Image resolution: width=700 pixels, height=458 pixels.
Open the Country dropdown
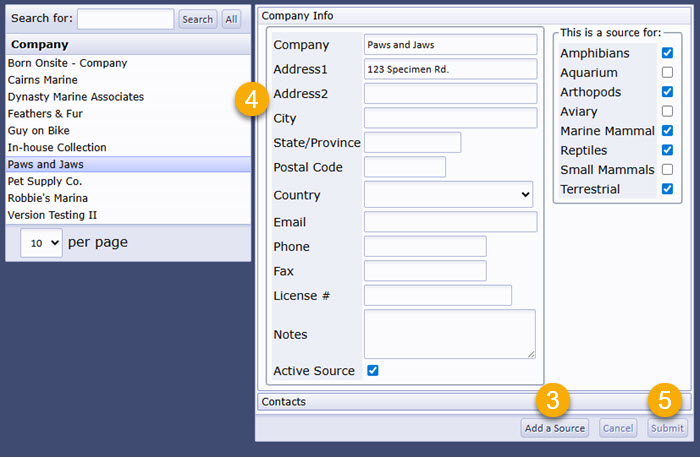pos(448,195)
